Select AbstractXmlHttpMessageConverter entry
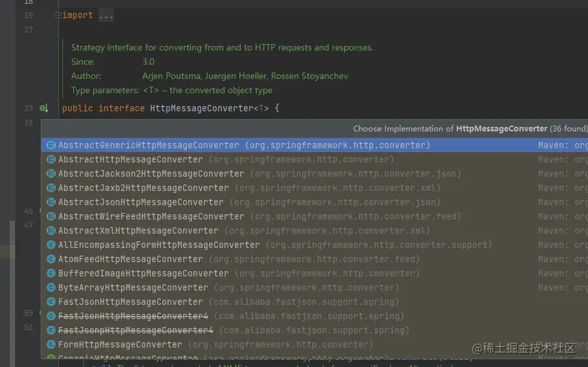 point(314,231)
